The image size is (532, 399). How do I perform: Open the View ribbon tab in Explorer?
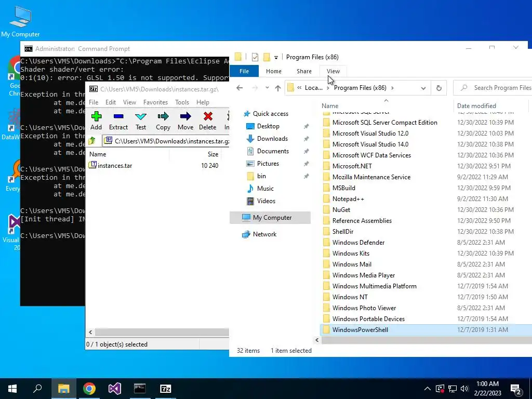(333, 71)
